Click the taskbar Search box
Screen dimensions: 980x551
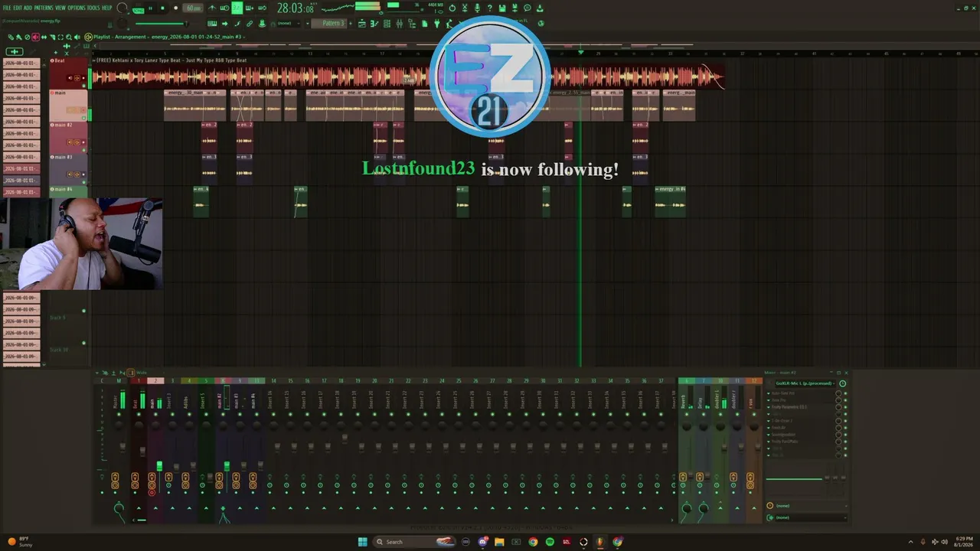(413, 542)
